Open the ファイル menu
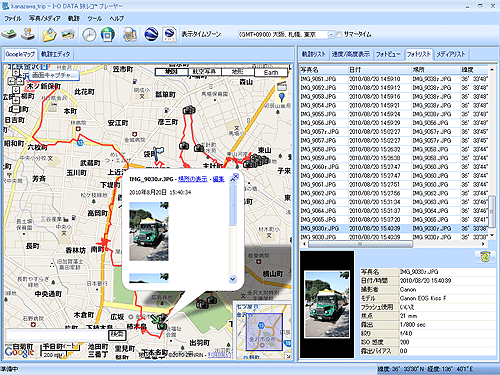The image size is (500, 375). coord(13,18)
